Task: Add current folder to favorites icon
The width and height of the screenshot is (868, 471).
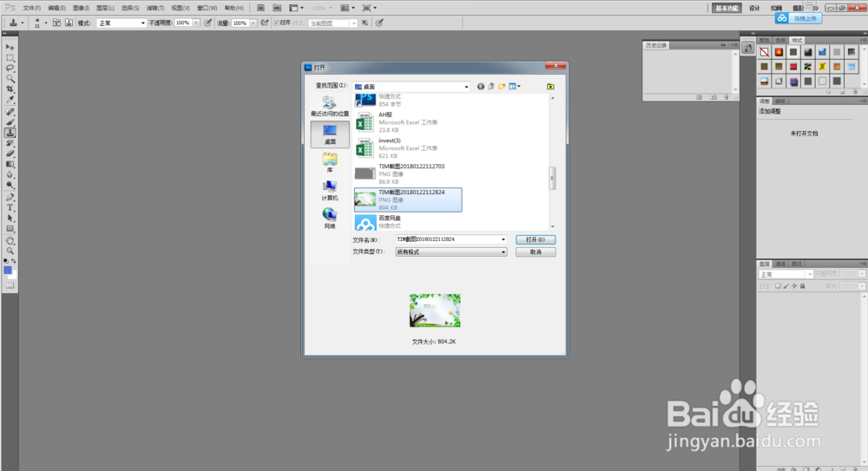Action: tap(550, 87)
